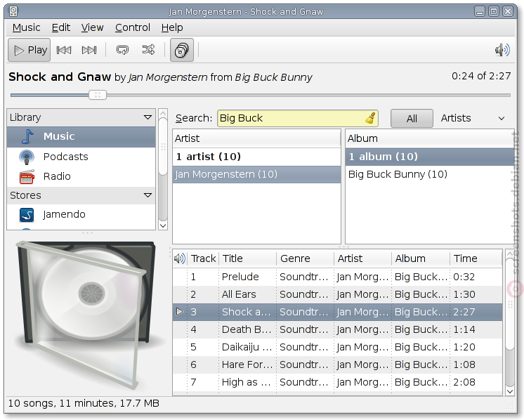
Task: Minimize the Rhythmbox window
Action: (x=480, y=12)
